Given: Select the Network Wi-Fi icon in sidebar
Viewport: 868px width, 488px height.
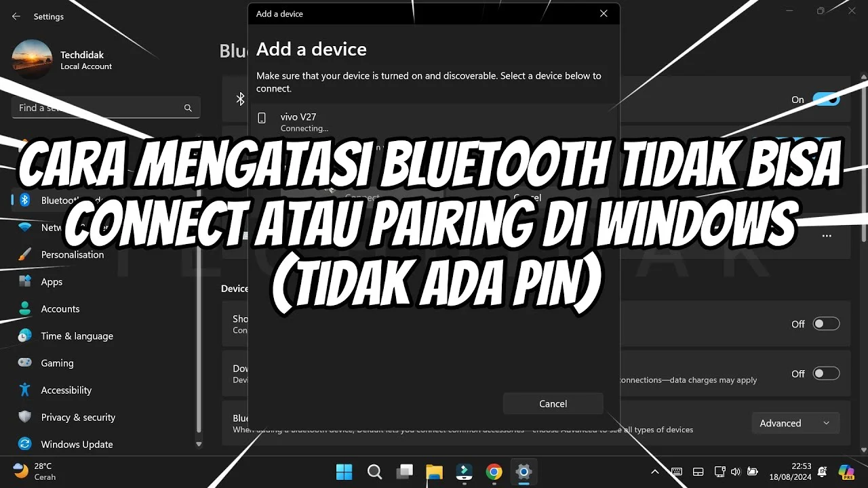Looking at the screenshot, I should click(25, 227).
